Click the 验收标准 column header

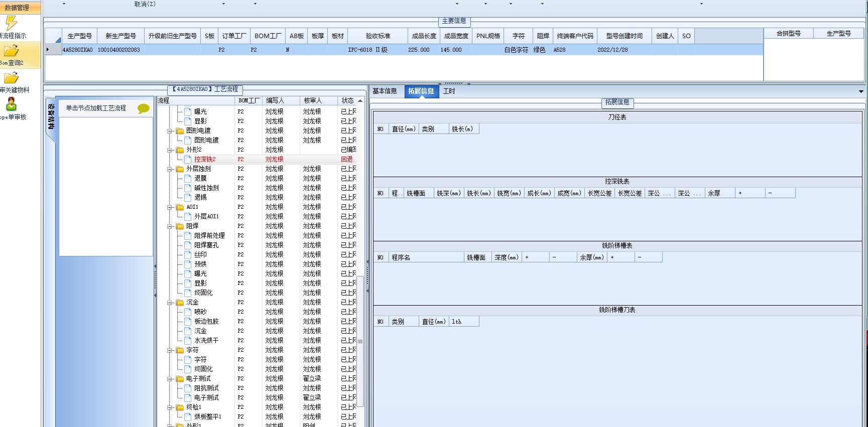[378, 36]
